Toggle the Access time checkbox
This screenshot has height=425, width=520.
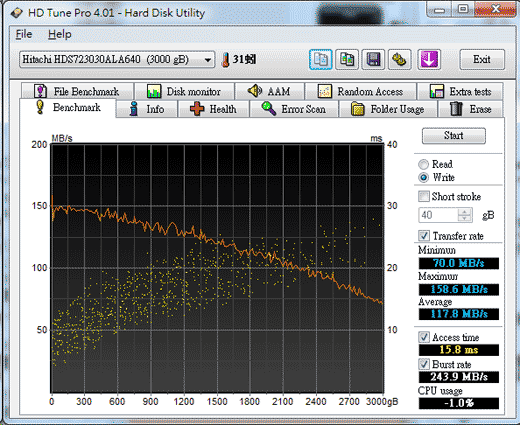pos(424,337)
